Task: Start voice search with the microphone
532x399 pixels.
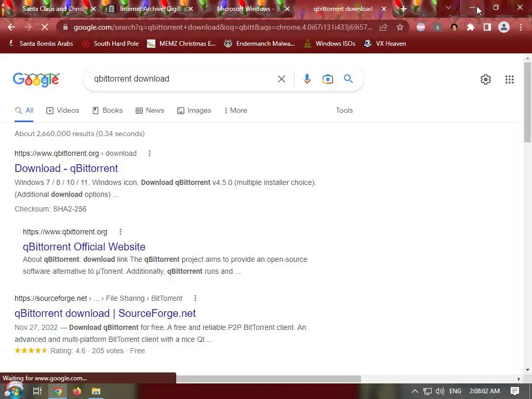Action: click(x=307, y=79)
